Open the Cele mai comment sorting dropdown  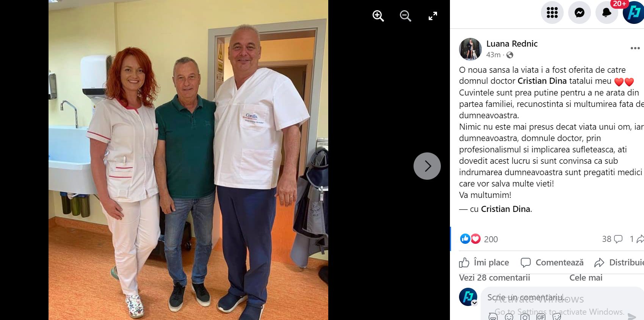tap(586, 278)
